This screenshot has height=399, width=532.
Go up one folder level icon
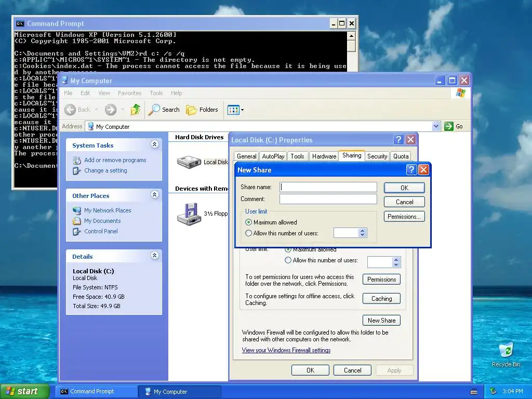(136, 110)
